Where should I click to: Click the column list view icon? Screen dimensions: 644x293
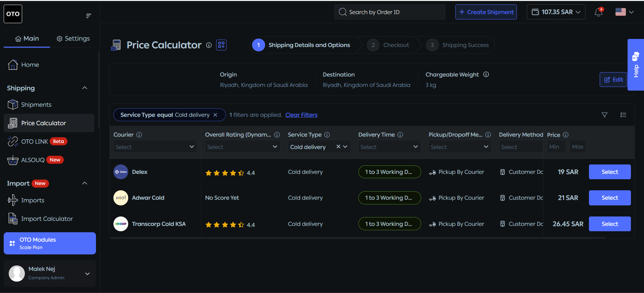pos(623,115)
